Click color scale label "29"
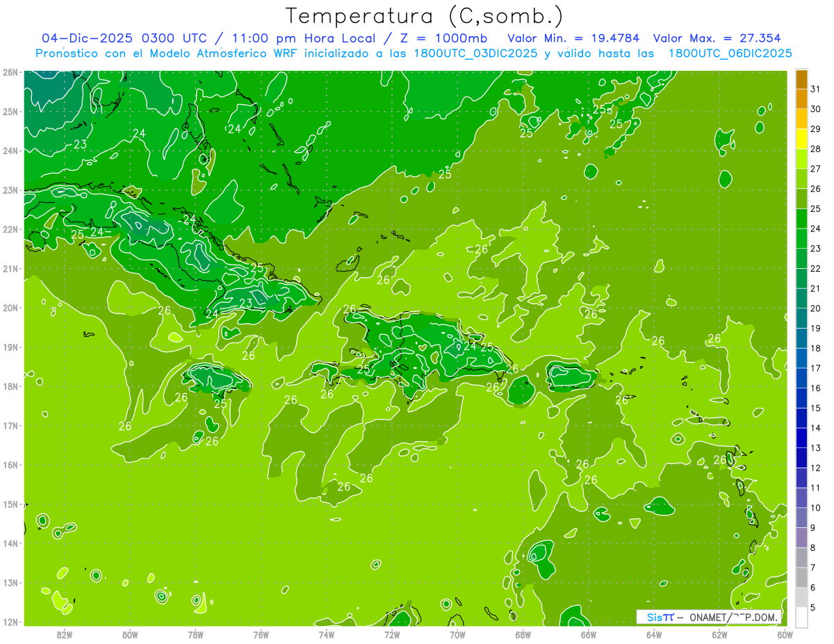This screenshot has width=834, height=644. pos(815,129)
